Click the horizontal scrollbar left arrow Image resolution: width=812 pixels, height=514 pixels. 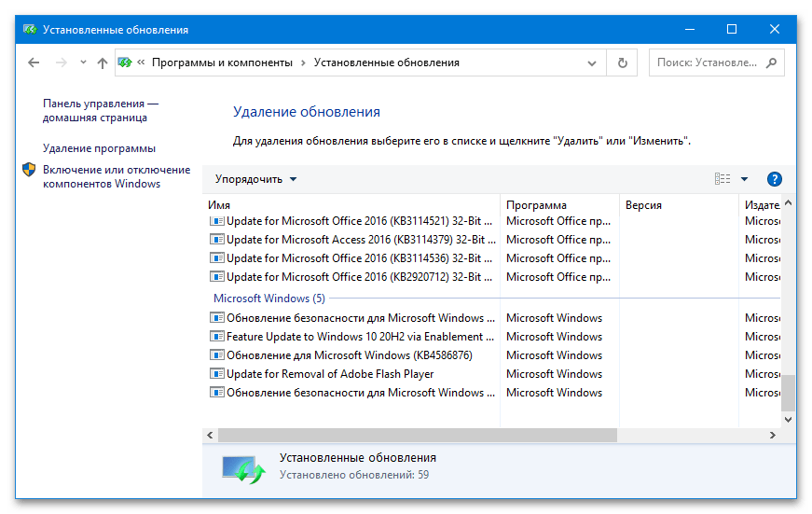[x=210, y=436]
